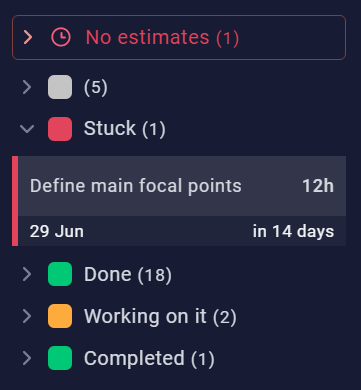Click the 12h estimate on the task
Viewport: 361px width, 390px height.
pos(318,186)
